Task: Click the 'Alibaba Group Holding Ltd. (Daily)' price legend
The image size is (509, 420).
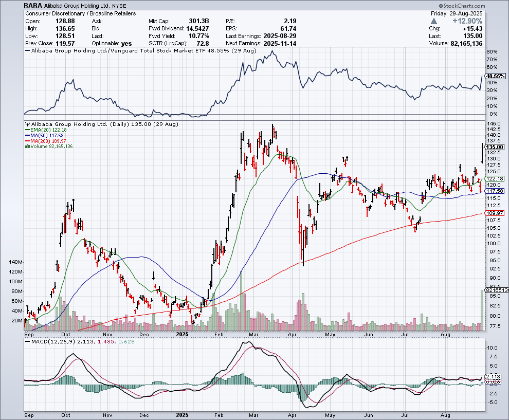Action: [102, 124]
